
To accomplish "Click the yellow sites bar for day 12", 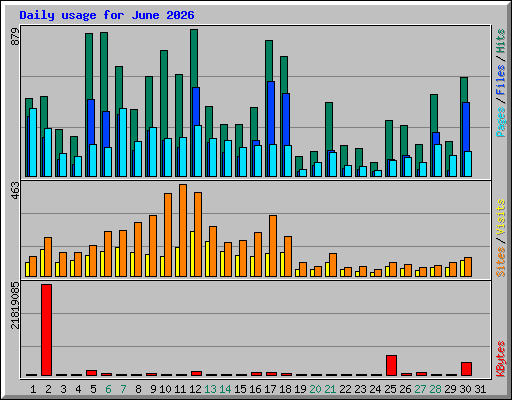I will tap(192, 254).
